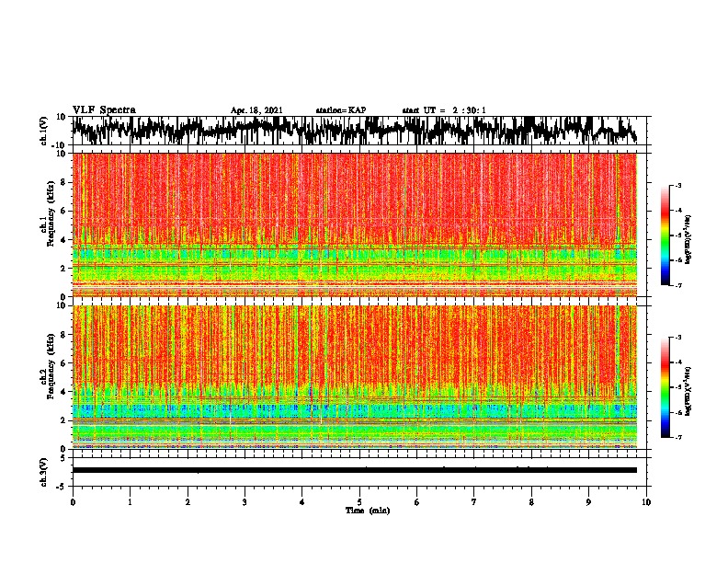Click time axis tick label "7"
This screenshot has height=563, width=728.
point(474,502)
